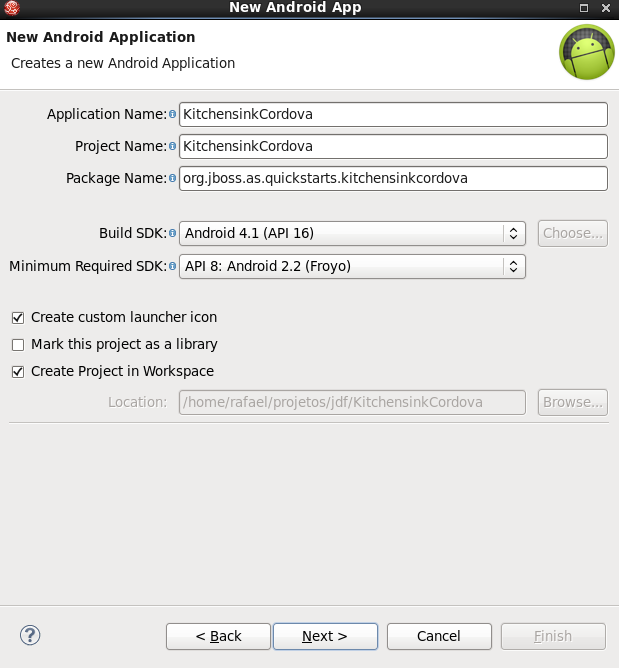
Task: Click the Minimum Required SDK label
Action: click(x=88, y=266)
